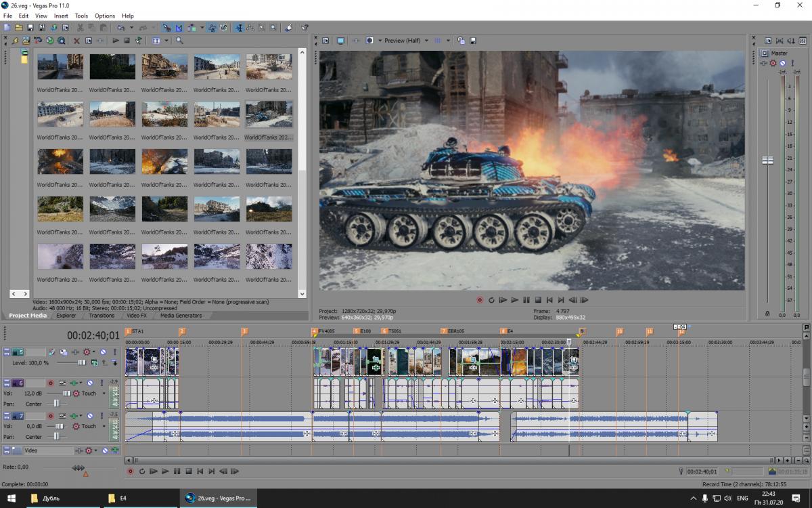Save preview snapshot to file icon
This screenshot has height=508, width=812.
(x=473, y=41)
